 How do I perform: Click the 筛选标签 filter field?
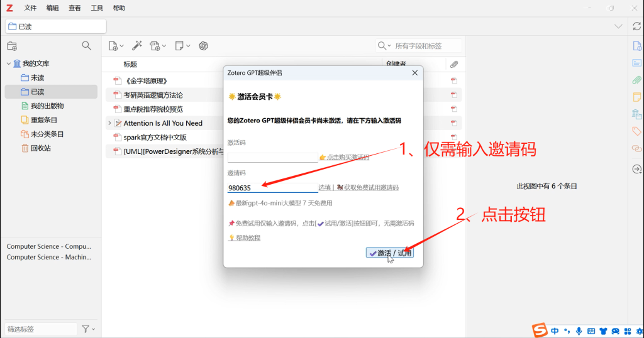41,329
